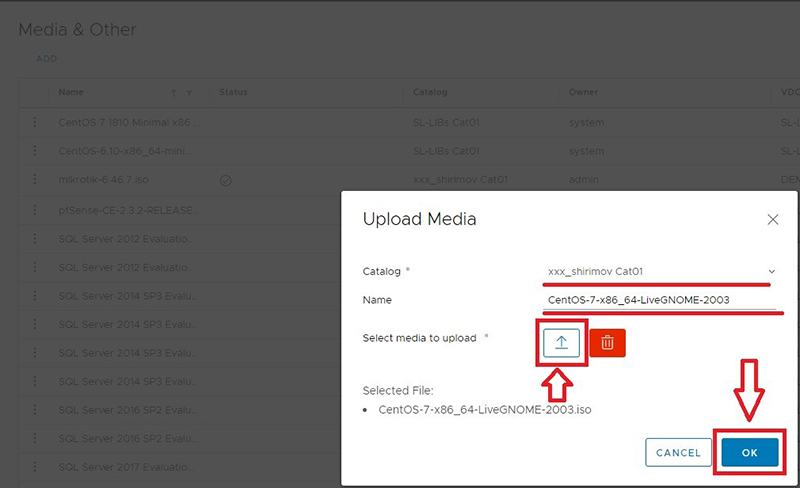Viewport: 800px width, 488px height.
Task: Select pfSense-CE-2.3.2-RELEASE entry
Action: pos(129,210)
